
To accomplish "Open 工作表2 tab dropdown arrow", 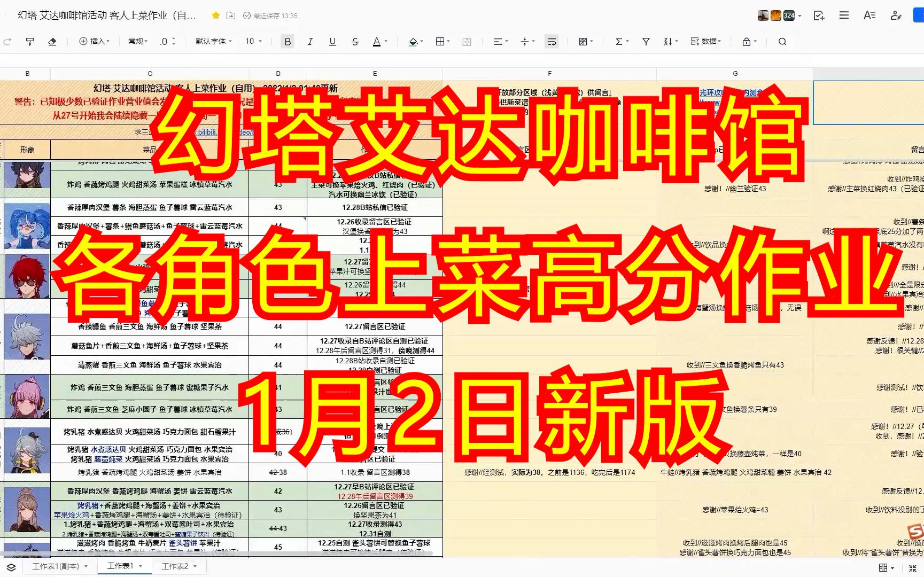I will tap(196, 566).
